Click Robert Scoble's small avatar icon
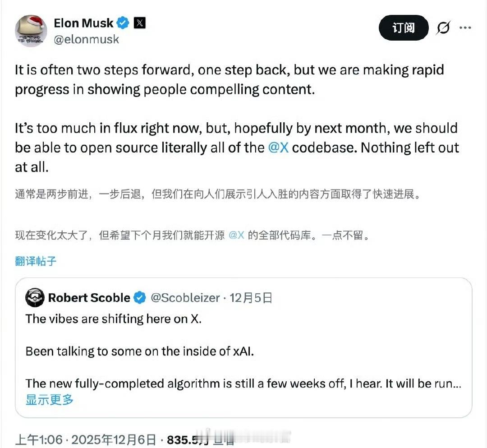This screenshot has height=448, width=487. (x=35, y=298)
